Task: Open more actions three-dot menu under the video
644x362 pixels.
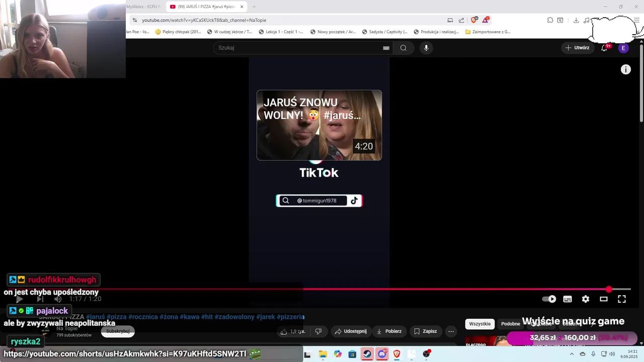Action: coord(451,331)
